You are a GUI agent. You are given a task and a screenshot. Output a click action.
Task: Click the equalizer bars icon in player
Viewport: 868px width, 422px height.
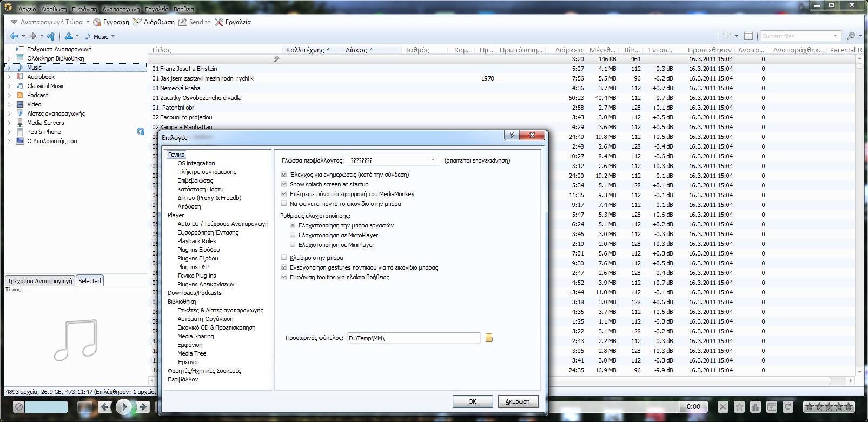point(756,407)
